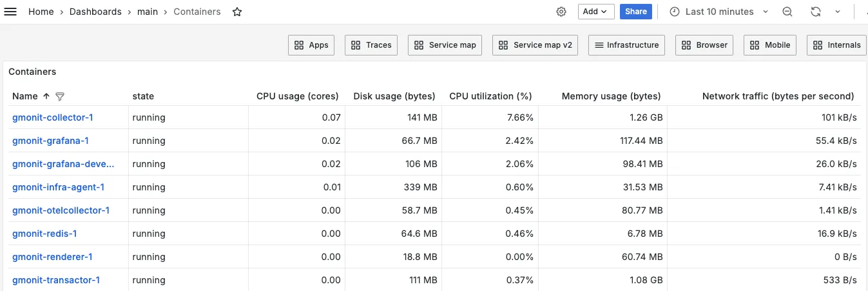Select the 117.44 MB memory cell
This screenshot has width=868, height=291.
tap(603, 141)
